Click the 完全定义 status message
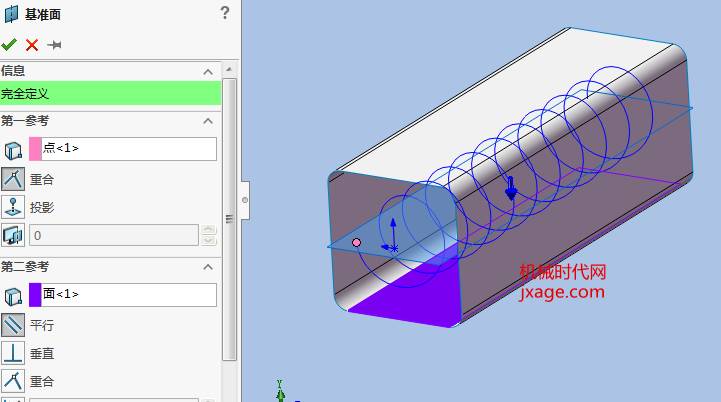This screenshot has width=721, height=402. 110,93
